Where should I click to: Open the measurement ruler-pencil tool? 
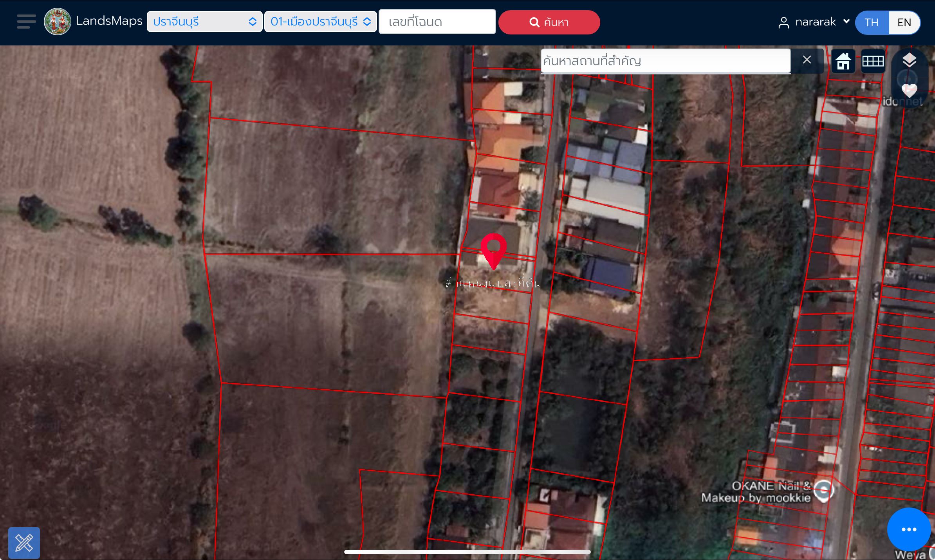point(24,543)
